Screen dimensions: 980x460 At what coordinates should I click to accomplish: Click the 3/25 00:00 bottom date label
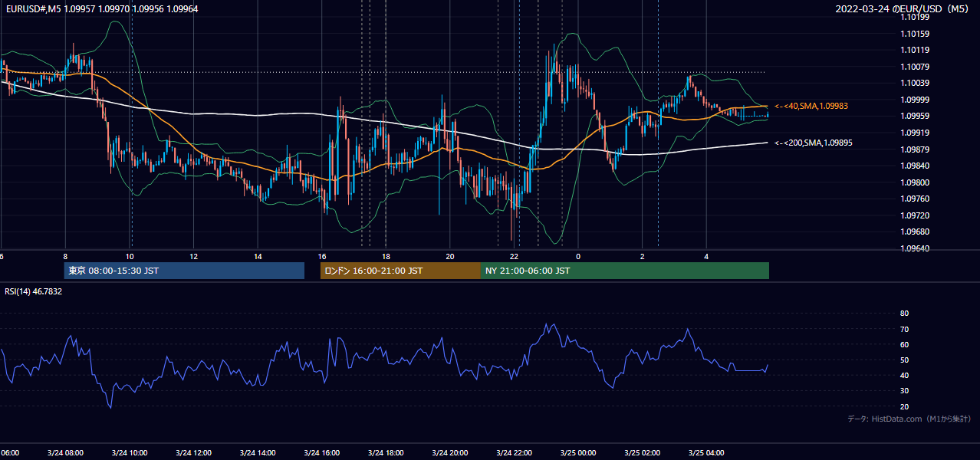[x=578, y=453]
